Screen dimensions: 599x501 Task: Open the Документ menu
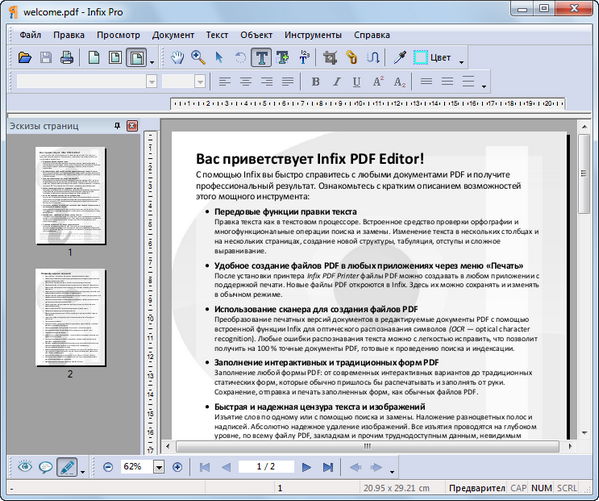pos(173,35)
